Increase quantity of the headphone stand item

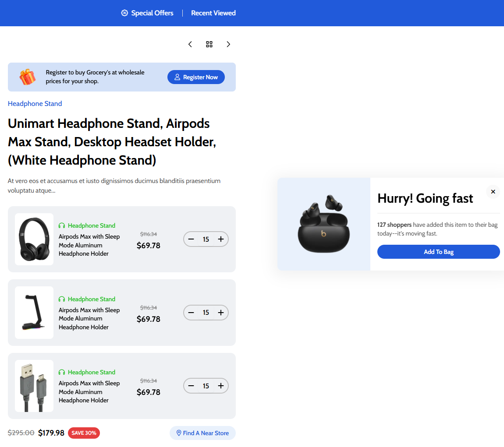pyautogui.click(x=221, y=313)
